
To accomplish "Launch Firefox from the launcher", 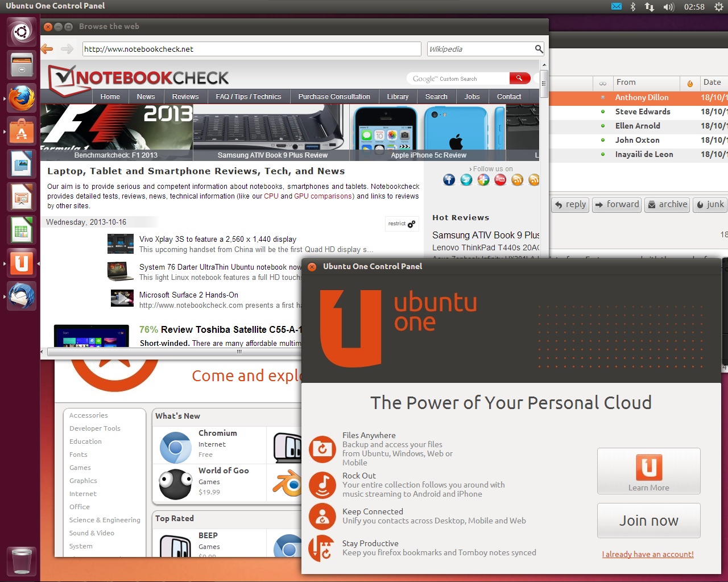I will 22,98.
